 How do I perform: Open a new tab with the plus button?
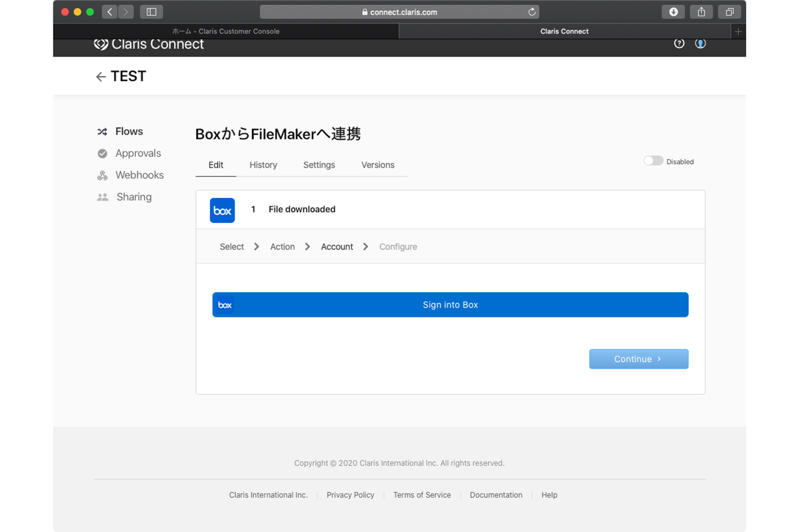tap(737, 31)
